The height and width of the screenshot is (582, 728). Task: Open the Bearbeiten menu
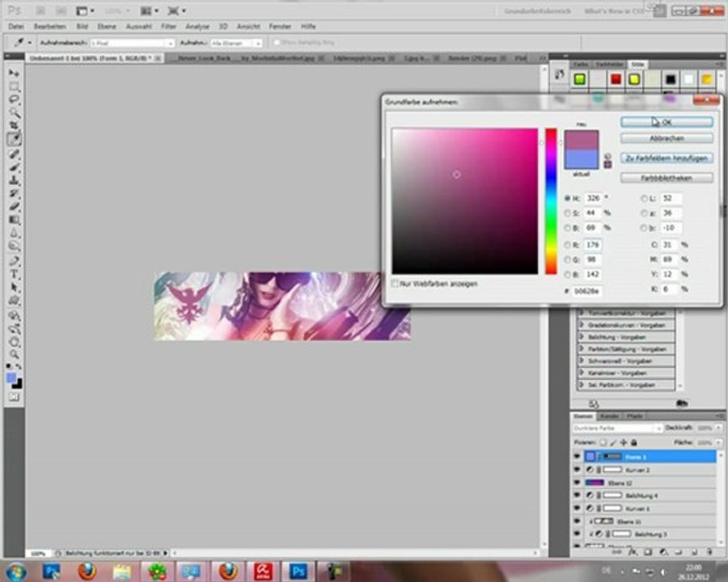tap(49, 27)
